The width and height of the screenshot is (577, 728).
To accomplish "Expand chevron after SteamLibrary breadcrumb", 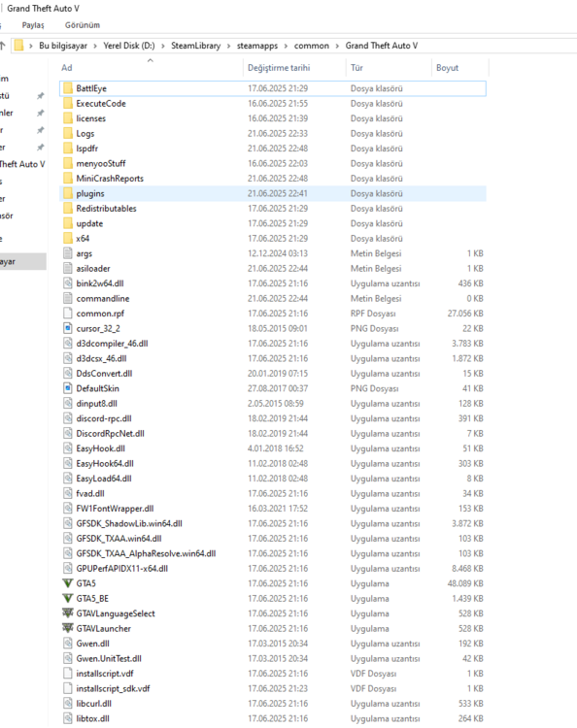I will coord(228,46).
